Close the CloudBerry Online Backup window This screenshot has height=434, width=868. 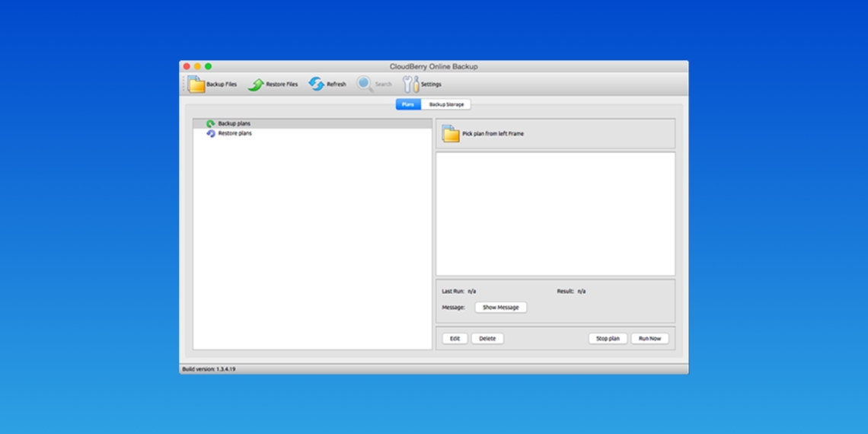pos(187,66)
